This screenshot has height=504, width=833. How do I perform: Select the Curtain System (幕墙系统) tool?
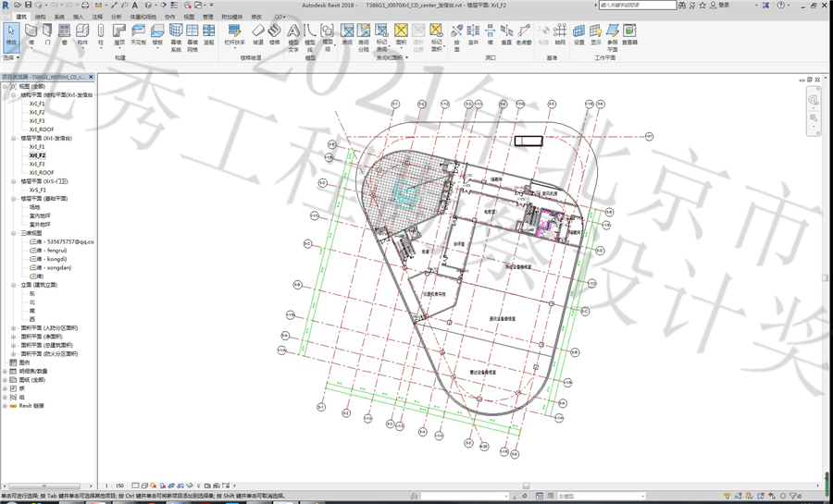click(x=176, y=37)
